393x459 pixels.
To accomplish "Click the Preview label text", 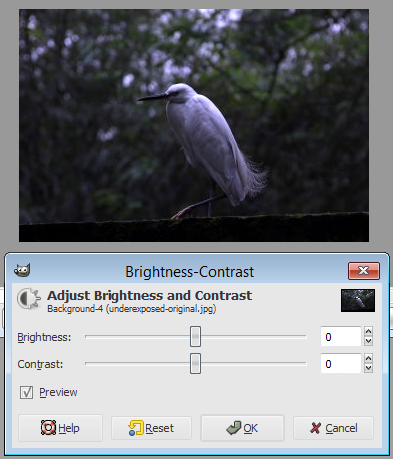I will (x=58, y=392).
